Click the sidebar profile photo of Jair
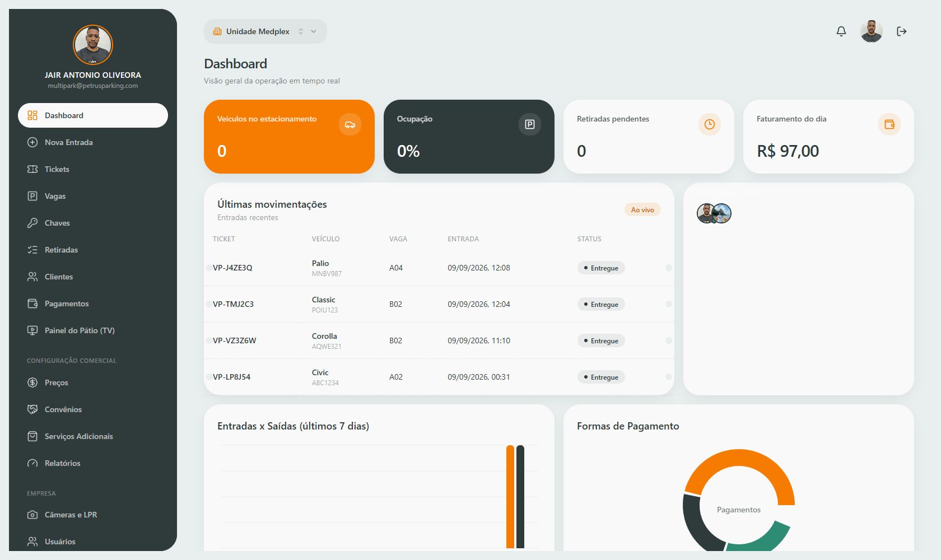Screen dimensions: 941x560 93,45
